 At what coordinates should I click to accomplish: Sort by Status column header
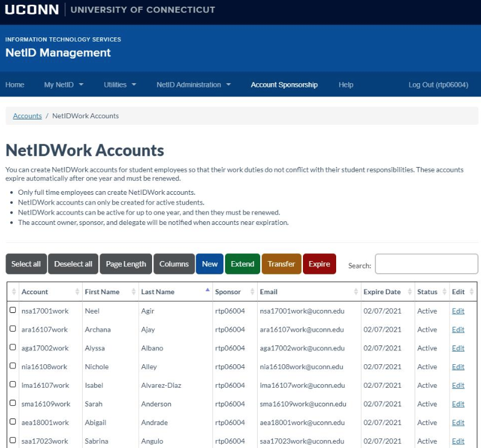tap(427, 292)
